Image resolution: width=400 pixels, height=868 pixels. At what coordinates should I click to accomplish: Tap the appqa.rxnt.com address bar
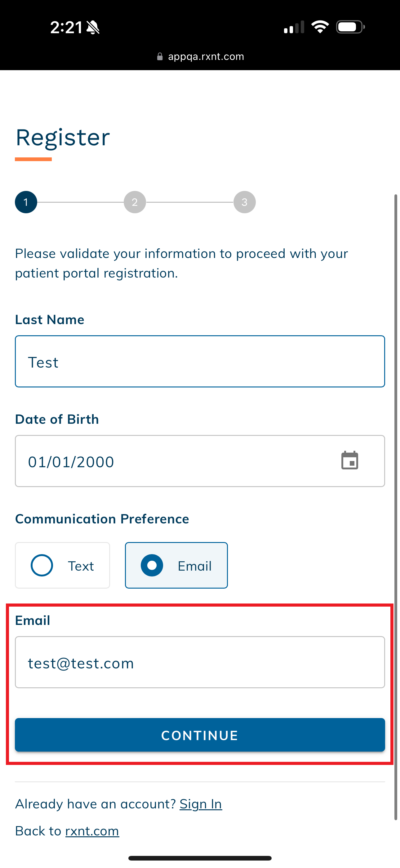coord(206,57)
